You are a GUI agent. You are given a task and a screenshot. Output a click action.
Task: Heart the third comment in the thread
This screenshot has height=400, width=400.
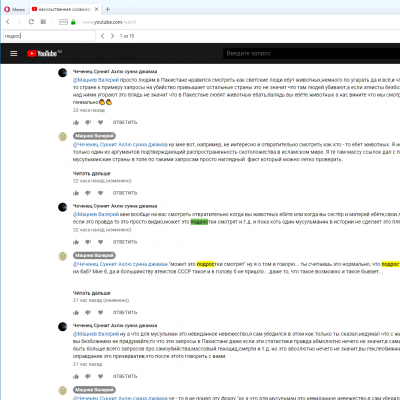[x=100, y=242]
